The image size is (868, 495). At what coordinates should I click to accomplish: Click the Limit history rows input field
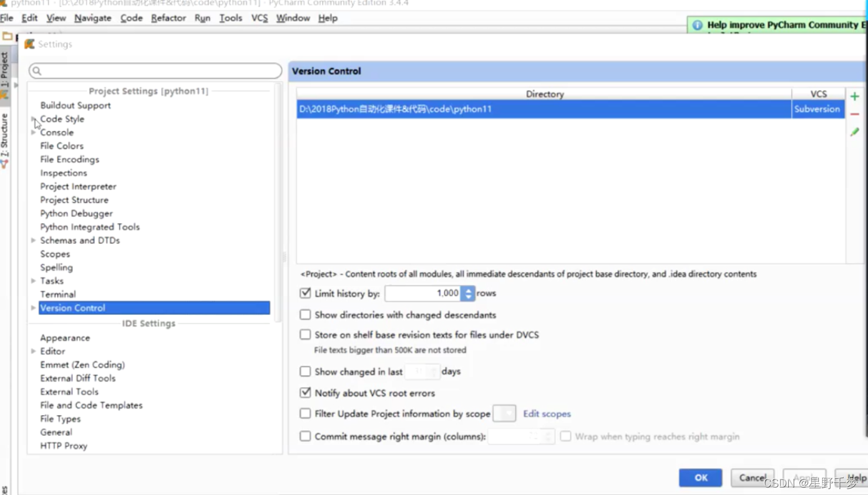tap(422, 293)
